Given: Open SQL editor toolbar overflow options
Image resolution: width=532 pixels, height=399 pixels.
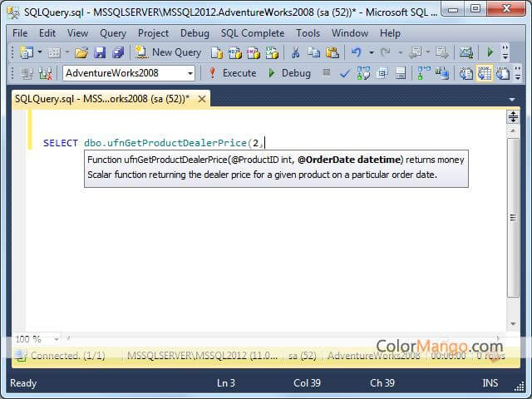Looking at the screenshot, I should 517,73.
